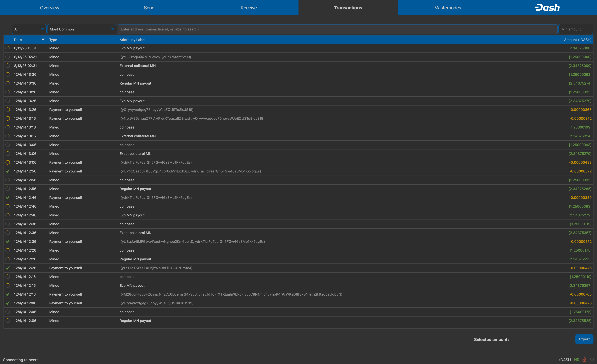Select the amount -0.00000433
The height and width of the screenshot is (364, 597).
click(x=580, y=163)
